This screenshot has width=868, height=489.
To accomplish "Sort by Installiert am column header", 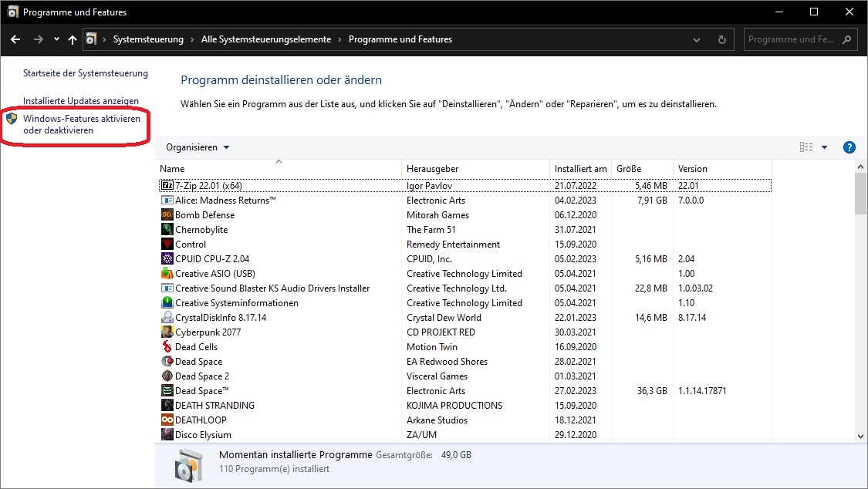I will (581, 169).
